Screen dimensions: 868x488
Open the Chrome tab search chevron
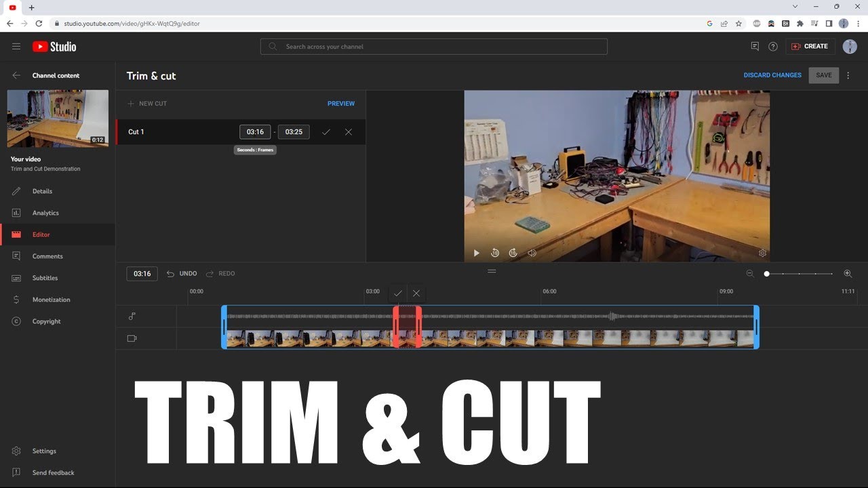point(795,7)
